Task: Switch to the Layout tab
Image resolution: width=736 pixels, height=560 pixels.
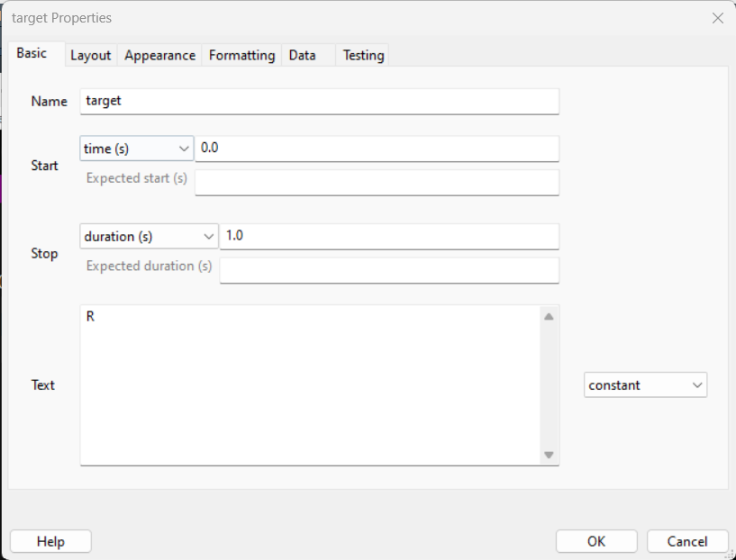Action: [x=91, y=55]
